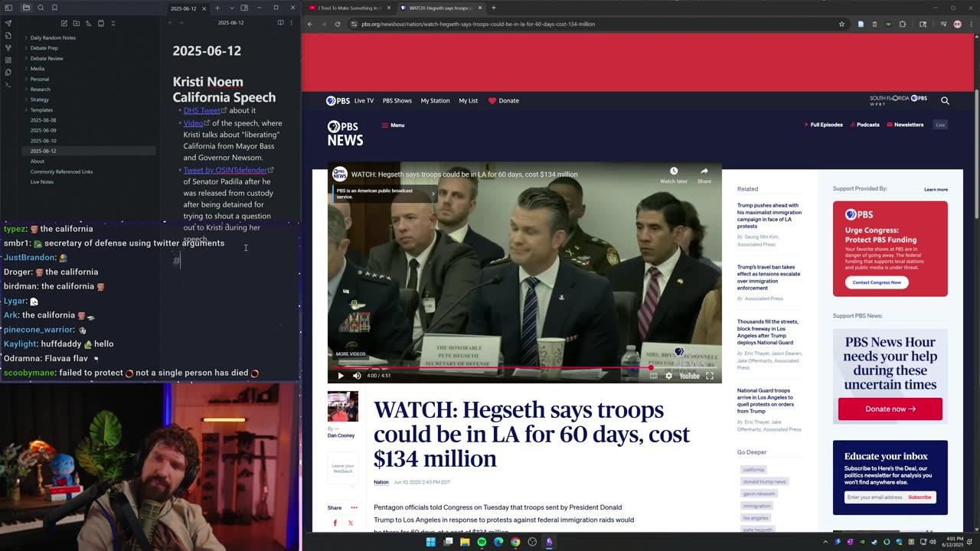Open the note's more options dots
980x551 pixels.
(x=292, y=23)
